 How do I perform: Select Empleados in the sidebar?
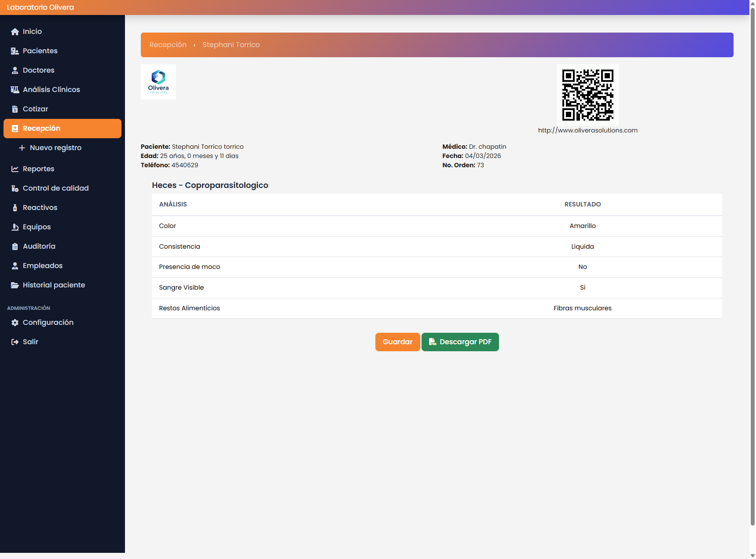[x=42, y=266]
